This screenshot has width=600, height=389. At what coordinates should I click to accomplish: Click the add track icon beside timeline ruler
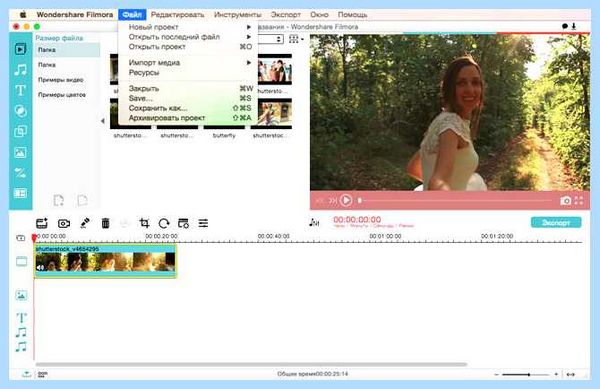pos(21,238)
